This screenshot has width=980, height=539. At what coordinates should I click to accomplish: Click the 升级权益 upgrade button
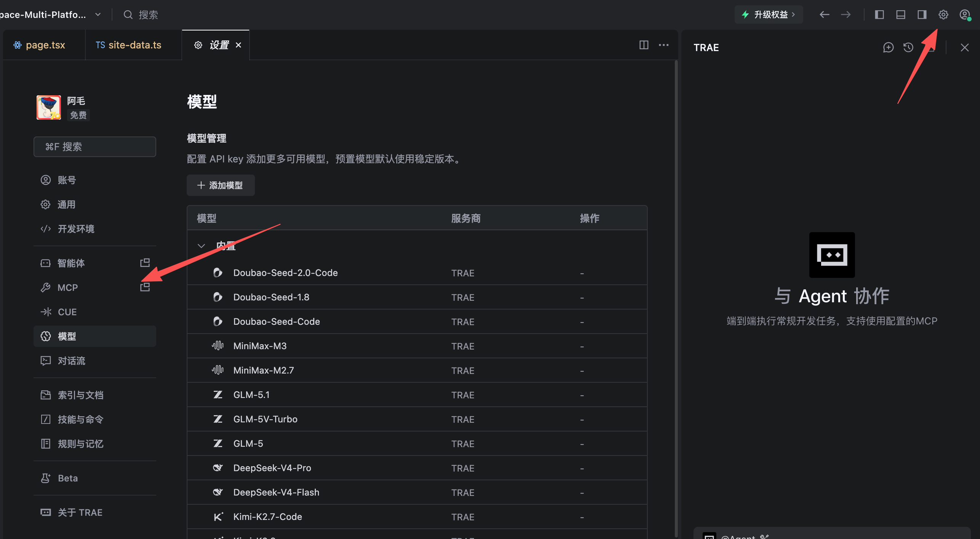coord(769,15)
